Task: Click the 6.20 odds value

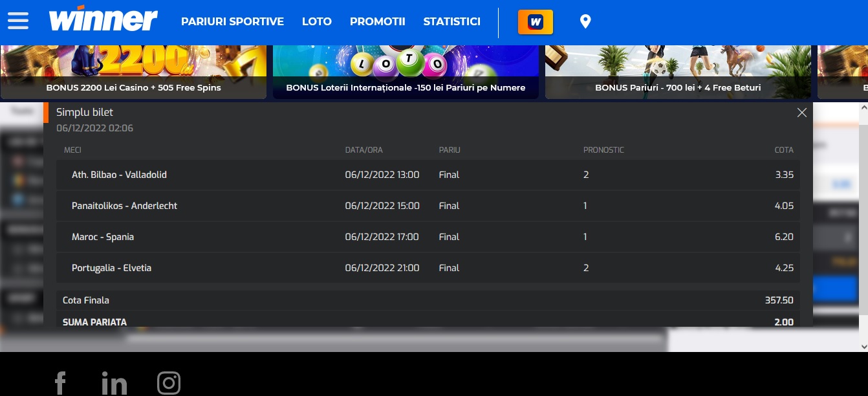Action: 784,237
